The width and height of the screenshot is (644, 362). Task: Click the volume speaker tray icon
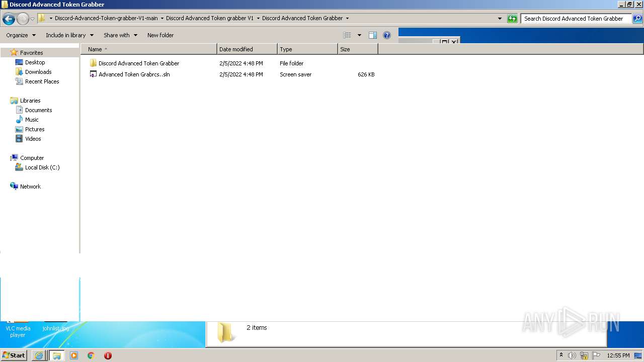click(572, 355)
